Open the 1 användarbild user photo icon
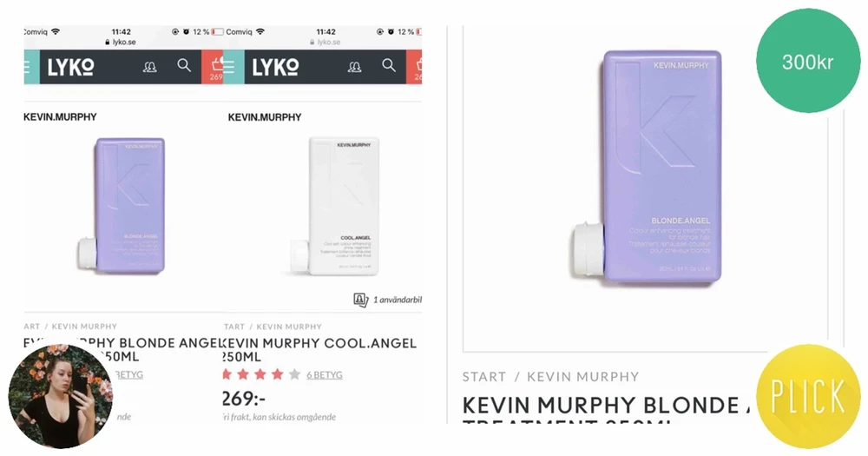This screenshot has width=868, height=456. (361, 300)
